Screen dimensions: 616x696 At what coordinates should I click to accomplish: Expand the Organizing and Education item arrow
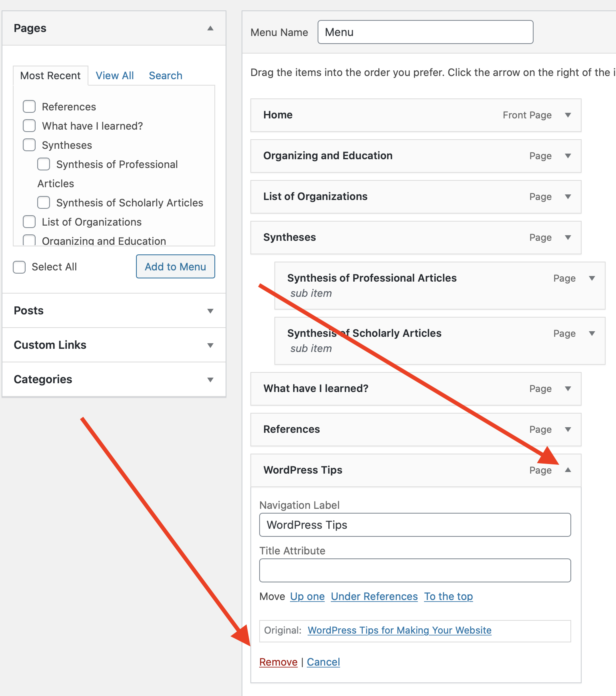tap(568, 156)
